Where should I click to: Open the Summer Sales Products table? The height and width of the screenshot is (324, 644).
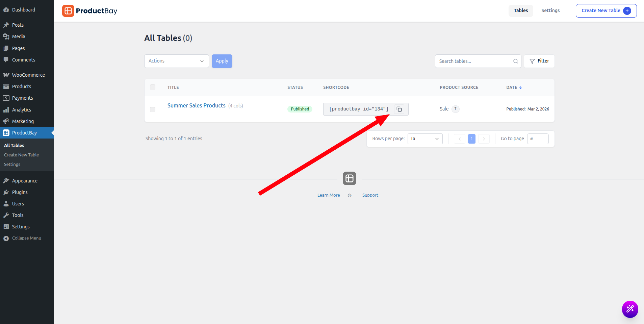196,105
